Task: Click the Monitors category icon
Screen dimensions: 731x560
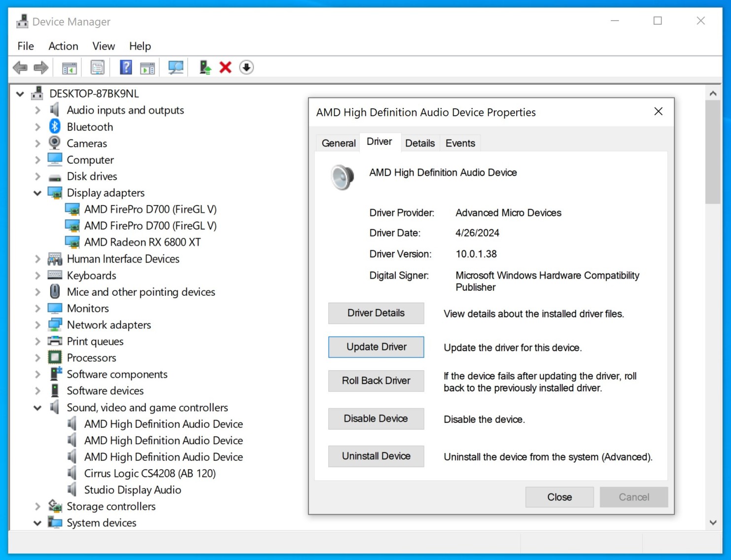Action: [x=55, y=309]
